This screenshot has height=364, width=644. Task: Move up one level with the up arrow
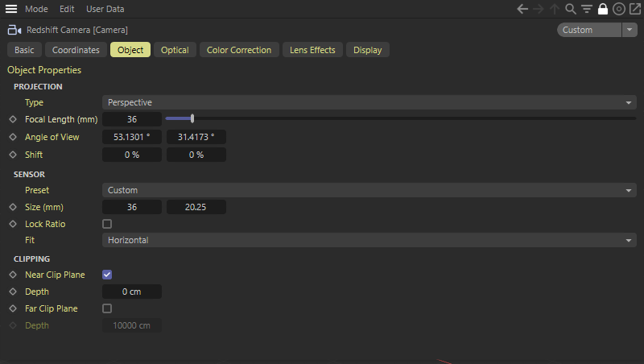coord(555,9)
